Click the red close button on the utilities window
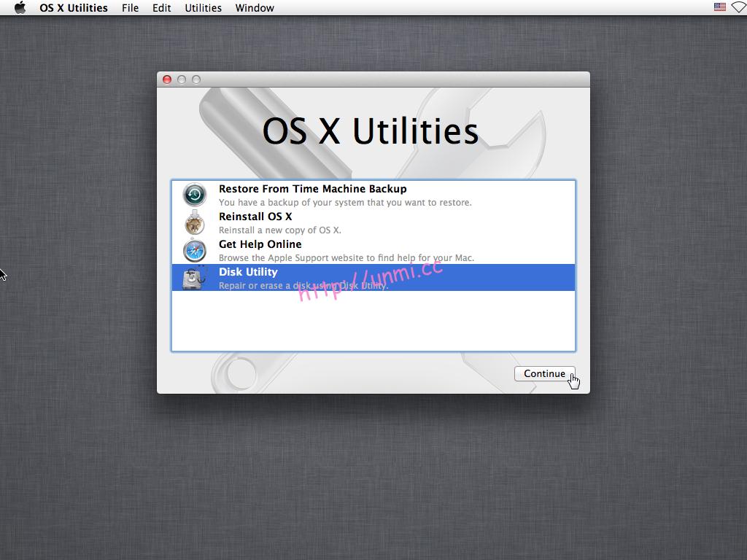This screenshot has height=560, width=747. pos(167,79)
